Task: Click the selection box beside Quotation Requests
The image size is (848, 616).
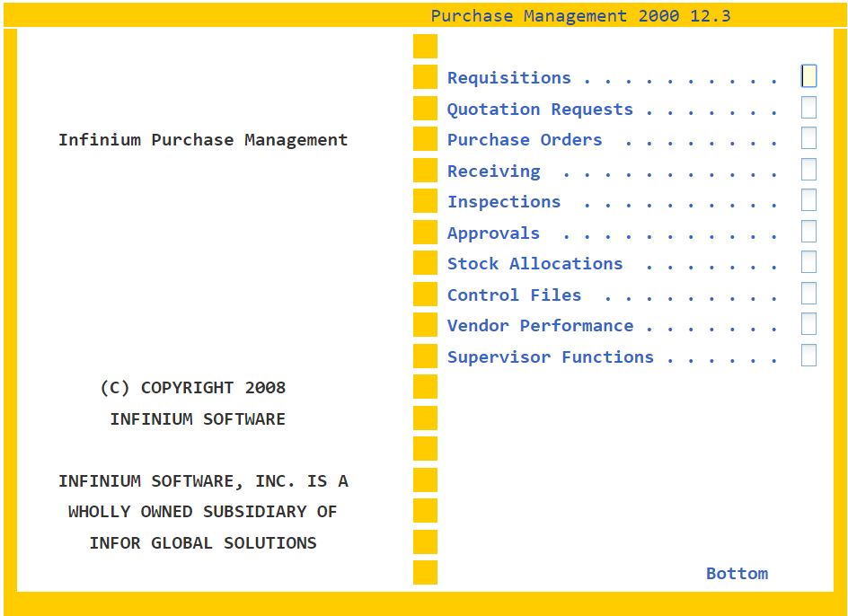Action: coord(808,107)
